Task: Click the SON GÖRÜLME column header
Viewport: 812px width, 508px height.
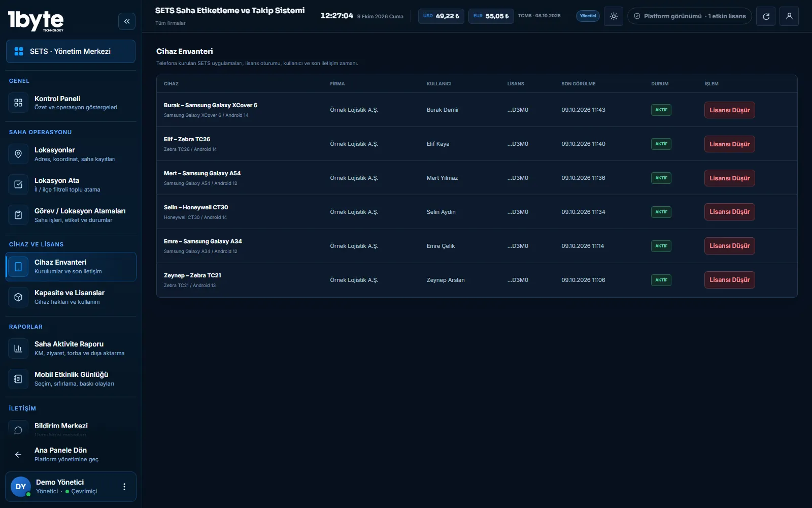Action: coord(579,84)
